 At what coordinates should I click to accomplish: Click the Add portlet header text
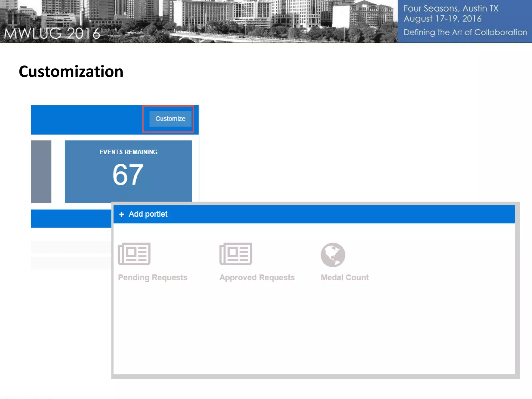click(x=148, y=214)
